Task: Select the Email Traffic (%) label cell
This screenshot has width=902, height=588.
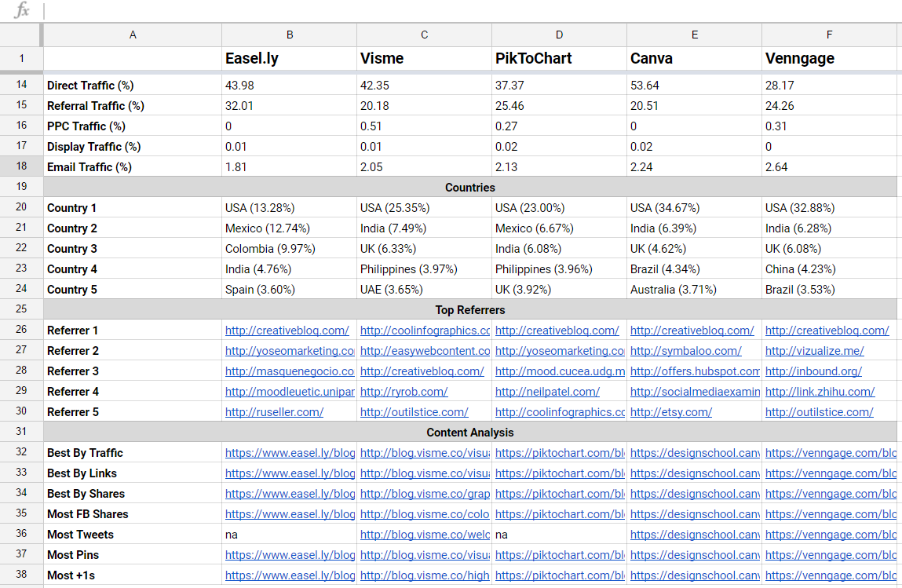Action: (x=133, y=167)
